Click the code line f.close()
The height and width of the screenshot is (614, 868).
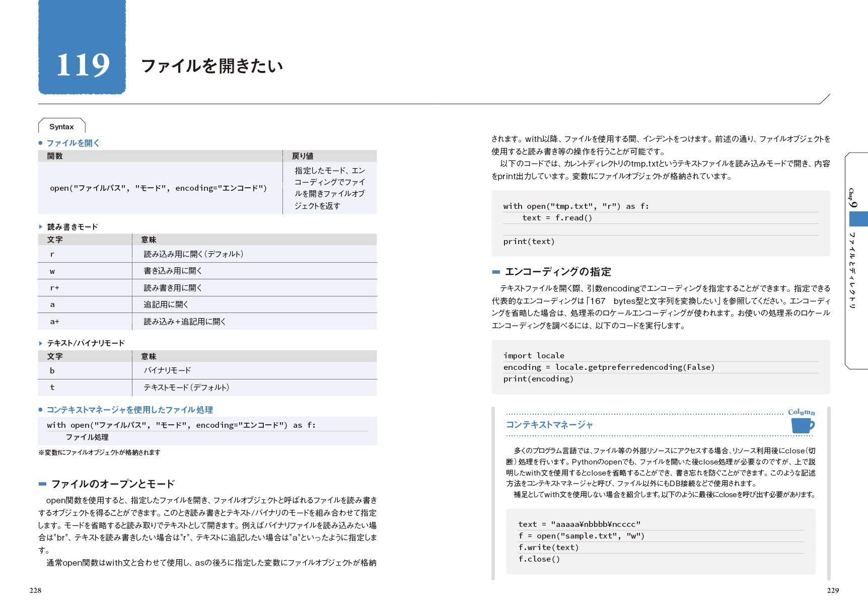tap(539, 559)
